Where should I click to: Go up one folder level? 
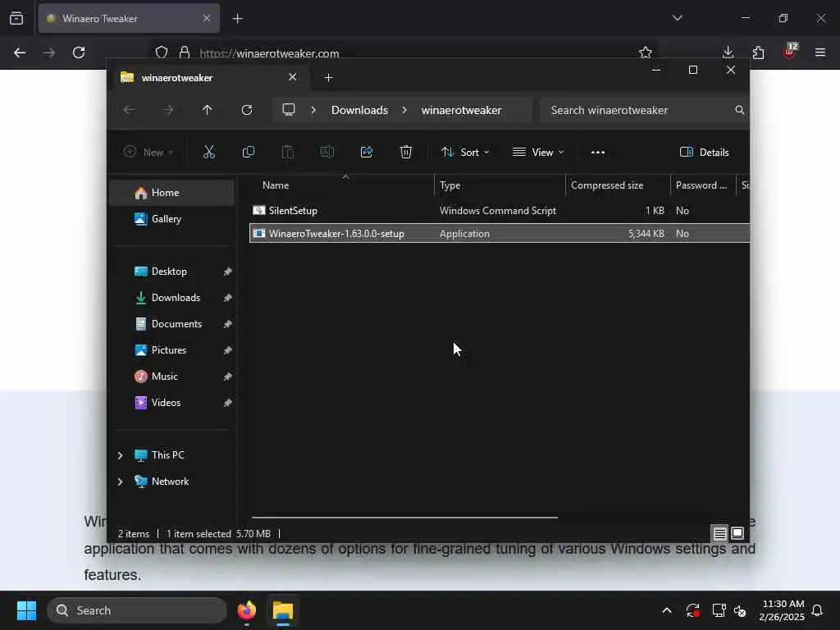208,110
